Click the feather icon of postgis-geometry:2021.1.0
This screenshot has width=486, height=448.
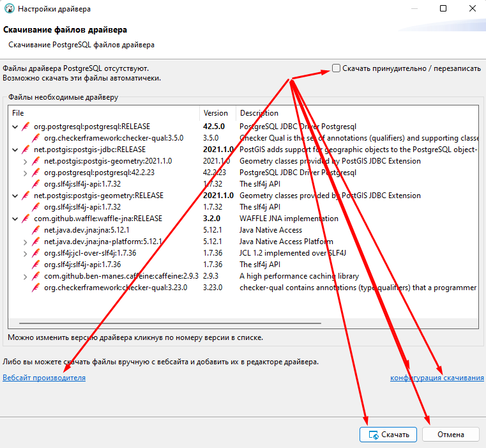[36, 161]
